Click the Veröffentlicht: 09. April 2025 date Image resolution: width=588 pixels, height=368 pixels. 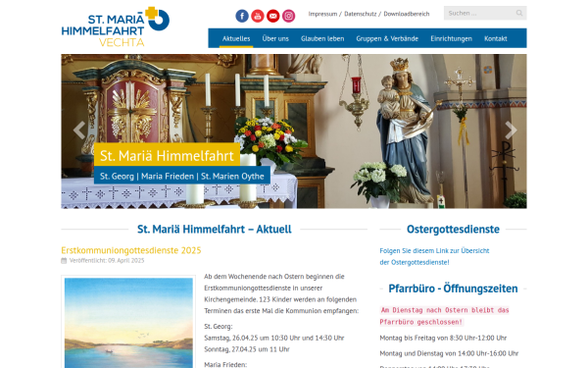(x=107, y=261)
